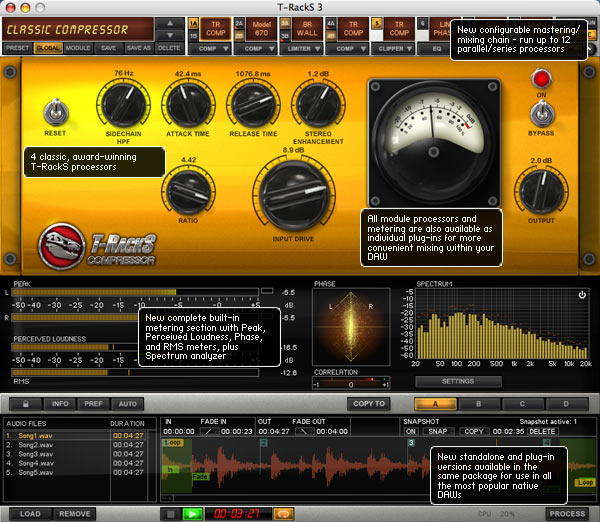Click the LOAD audio files button
This screenshot has height=522, width=600.
30,514
